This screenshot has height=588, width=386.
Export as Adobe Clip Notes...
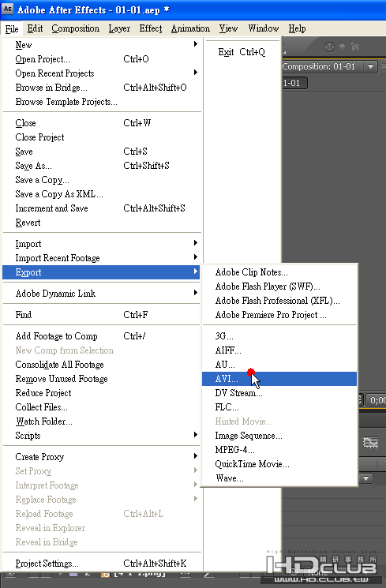tap(279, 272)
